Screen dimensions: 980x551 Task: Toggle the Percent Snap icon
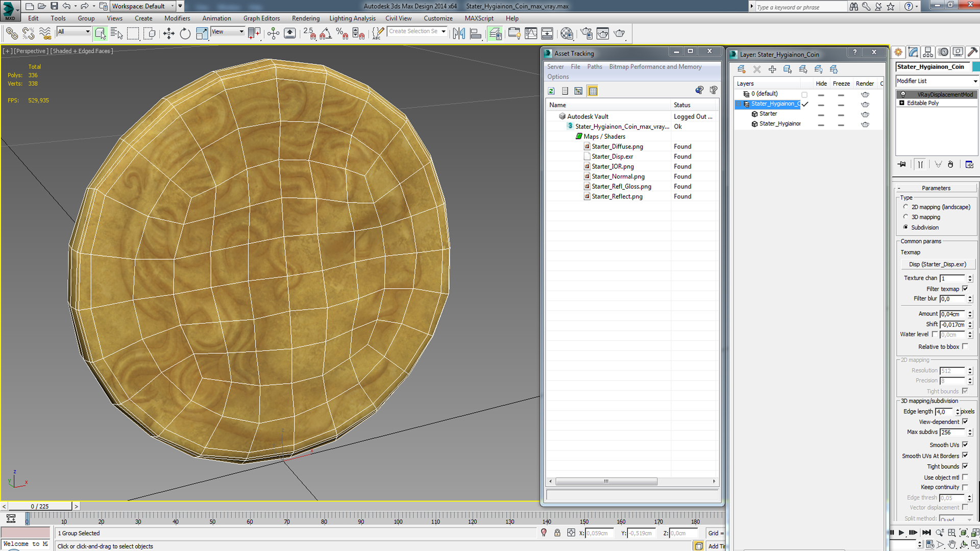coord(342,34)
